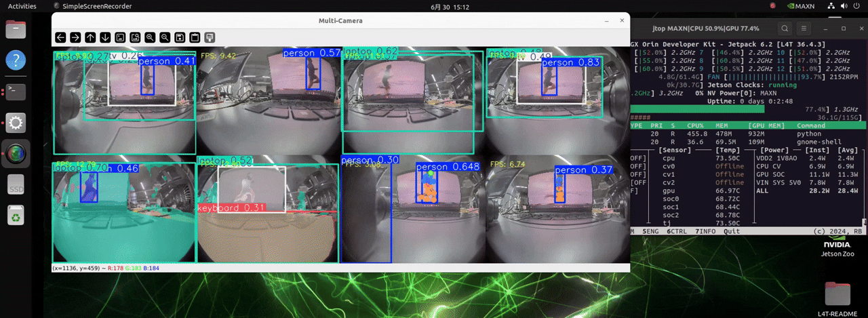Click the person 0.41 label in first camera tile
Screen dimensions: 868x318
click(x=167, y=61)
